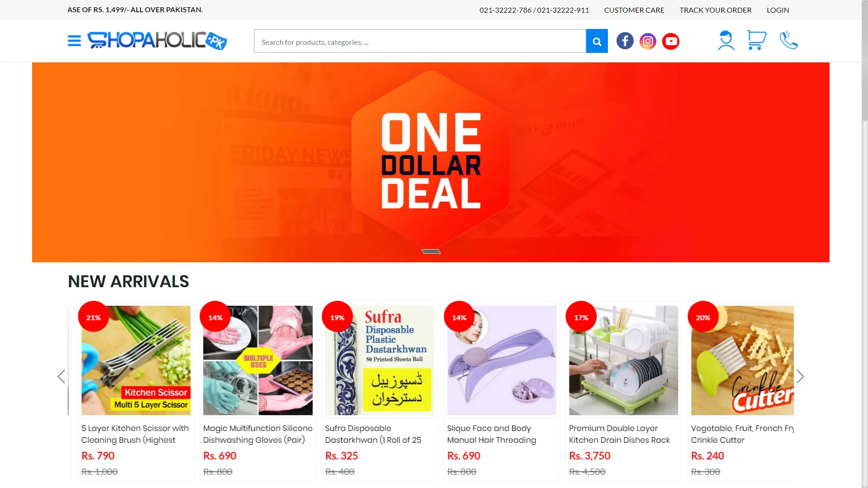Select the banner carousel slide indicator
Image resolution: width=868 pixels, height=488 pixels.
431,251
